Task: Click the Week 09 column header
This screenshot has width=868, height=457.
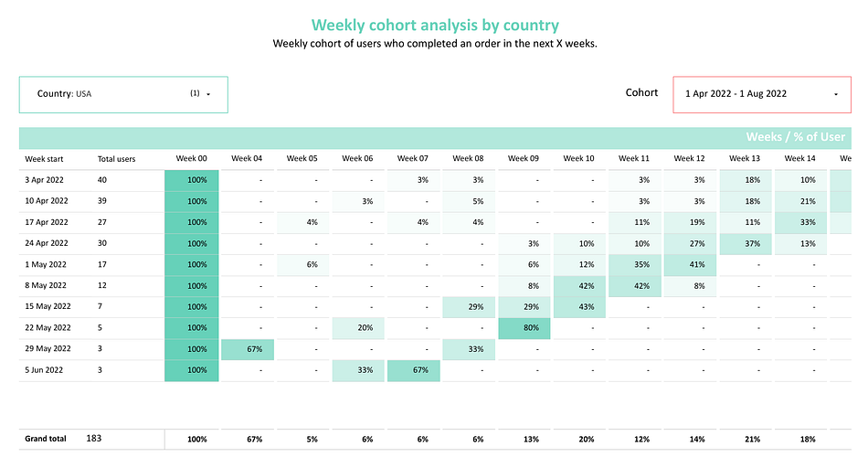Action: [x=524, y=158]
